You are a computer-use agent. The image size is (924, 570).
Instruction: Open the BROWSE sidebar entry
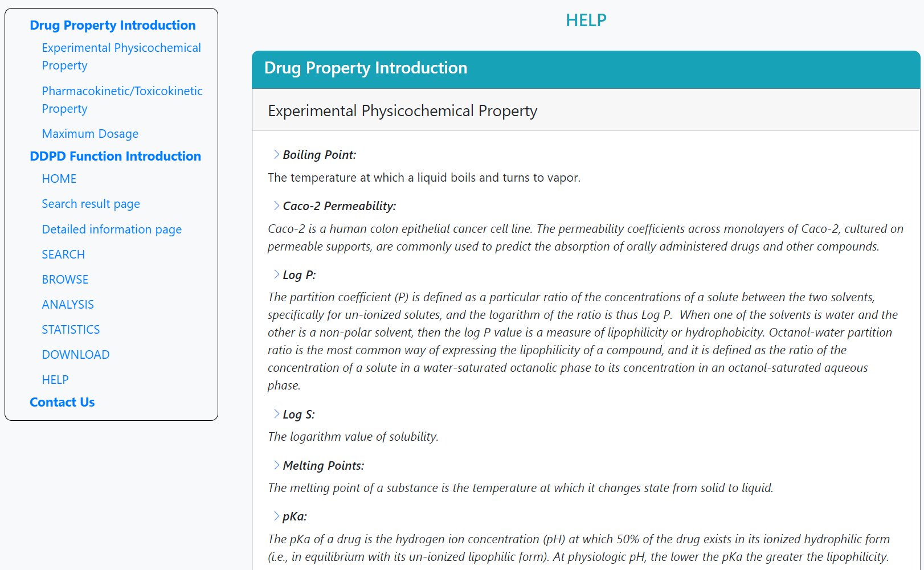pos(65,280)
